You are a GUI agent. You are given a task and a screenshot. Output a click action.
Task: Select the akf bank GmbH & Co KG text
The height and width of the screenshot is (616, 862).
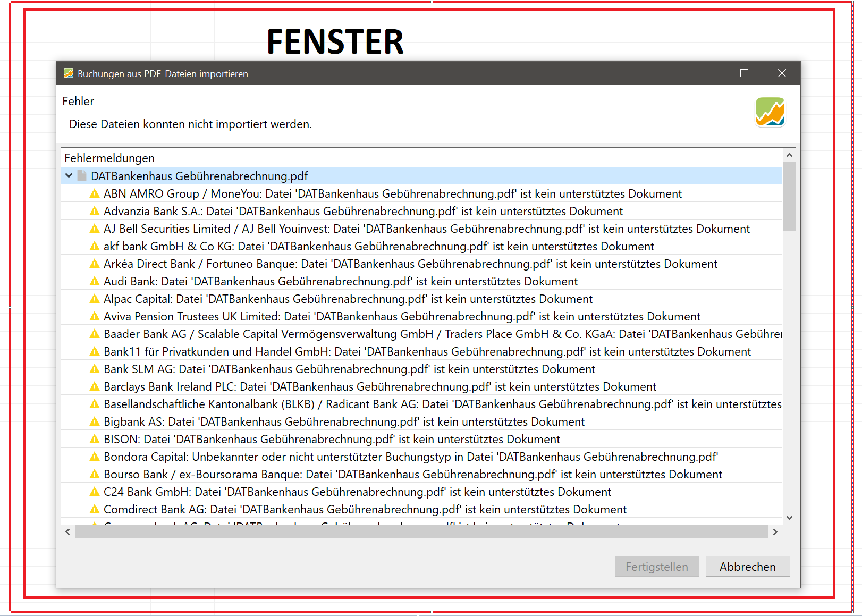point(379,246)
